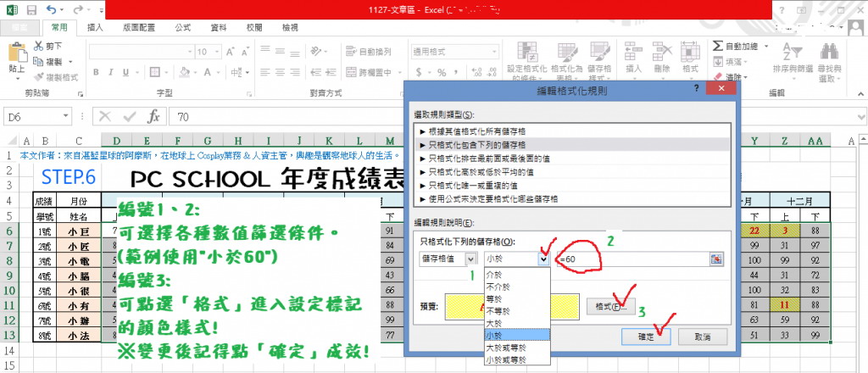The width and height of the screenshot is (868, 373).
Task: Center text horizontally in cell
Action: coord(281,73)
